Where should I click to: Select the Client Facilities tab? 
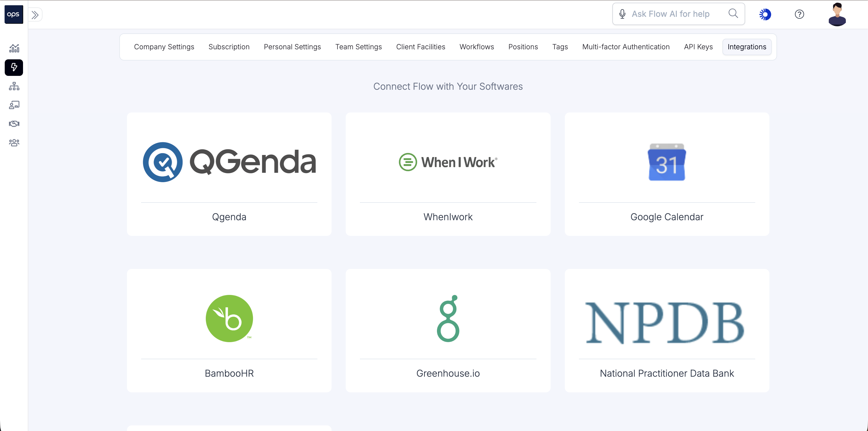(x=420, y=47)
